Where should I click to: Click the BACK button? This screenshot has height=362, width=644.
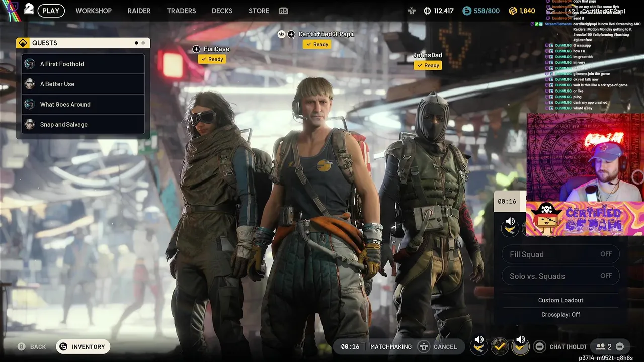[38, 347]
